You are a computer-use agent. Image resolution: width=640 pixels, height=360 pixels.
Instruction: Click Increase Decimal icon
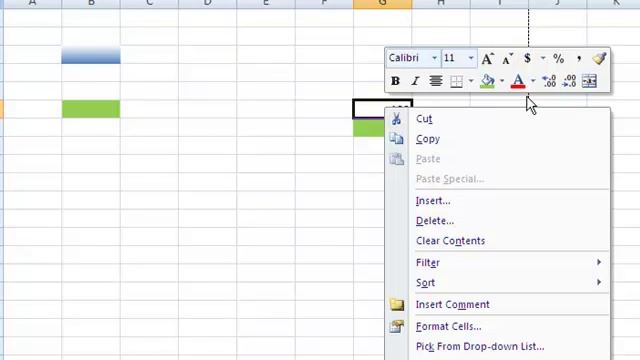[x=549, y=81]
